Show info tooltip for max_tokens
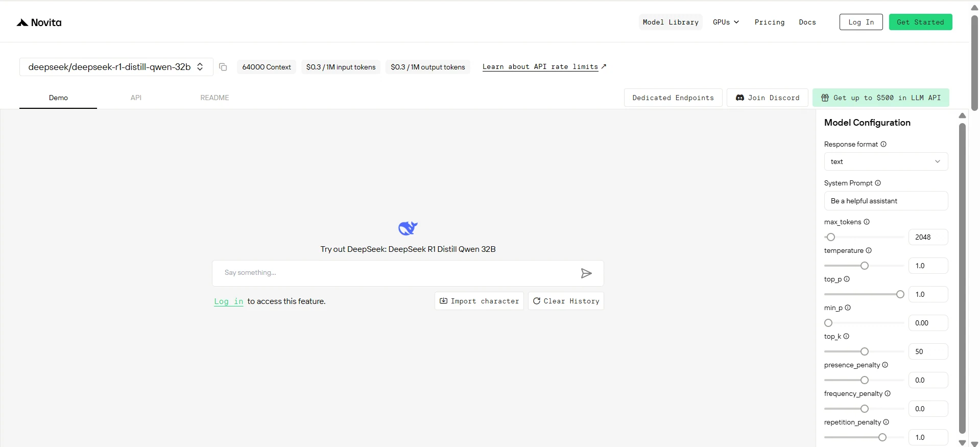This screenshot has height=447, width=980. pos(867,222)
